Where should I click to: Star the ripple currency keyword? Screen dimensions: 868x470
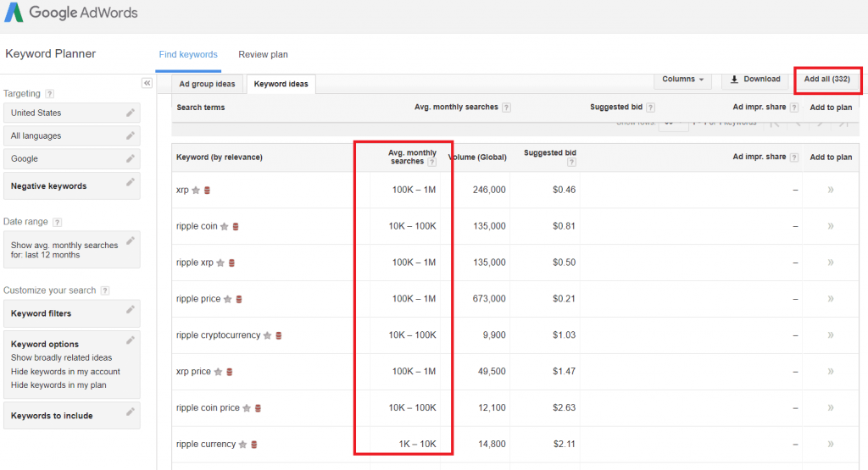point(242,445)
